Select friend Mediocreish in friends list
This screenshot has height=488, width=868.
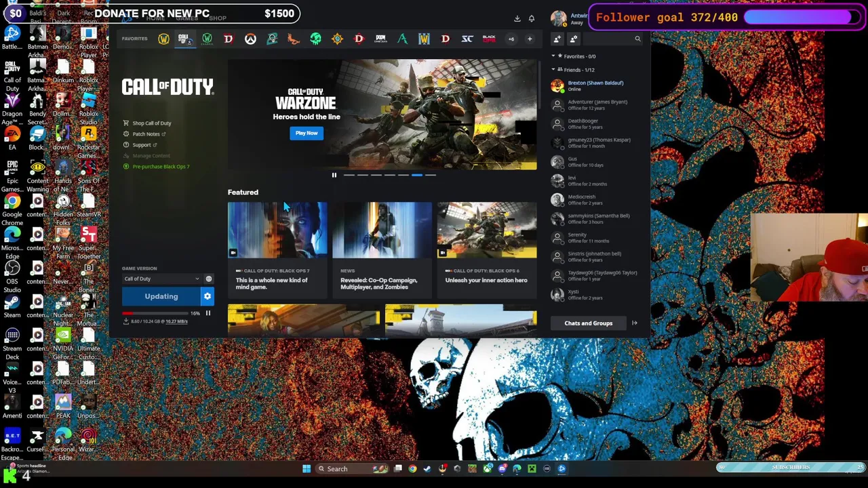point(597,199)
